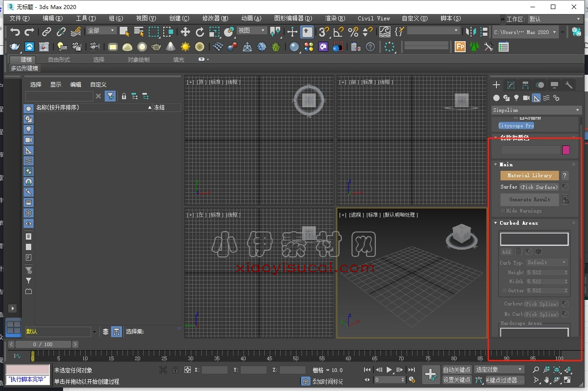The height and width of the screenshot is (391, 588).
Task: Select the Rotate transform tool
Action: (x=199, y=32)
